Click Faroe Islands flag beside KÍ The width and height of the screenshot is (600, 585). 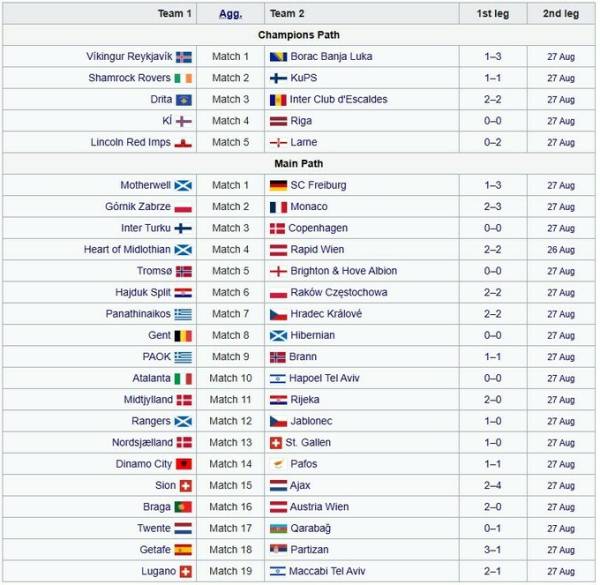(x=184, y=121)
